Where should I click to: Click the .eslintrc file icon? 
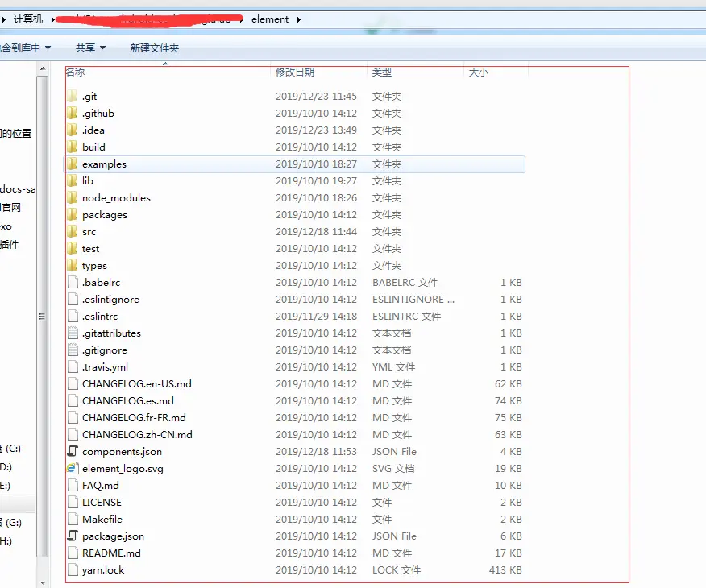coord(73,317)
